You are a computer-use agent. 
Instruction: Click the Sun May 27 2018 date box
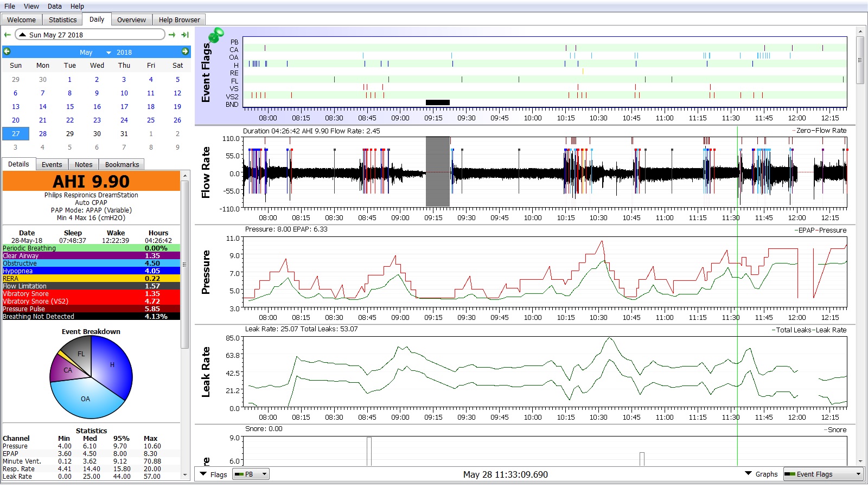pos(90,35)
